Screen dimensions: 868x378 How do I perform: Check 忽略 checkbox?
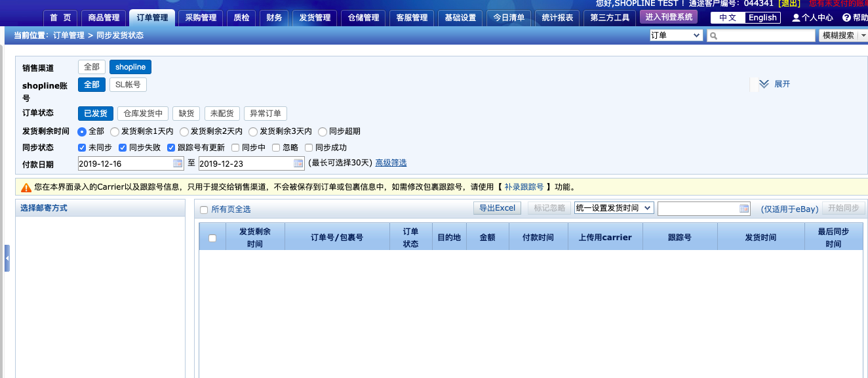[x=276, y=148]
